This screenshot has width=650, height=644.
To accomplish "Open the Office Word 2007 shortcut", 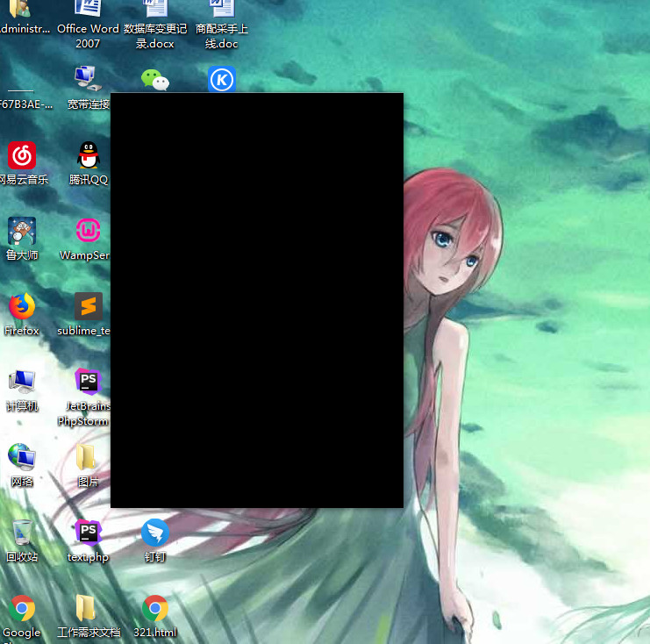I will (88, 9).
